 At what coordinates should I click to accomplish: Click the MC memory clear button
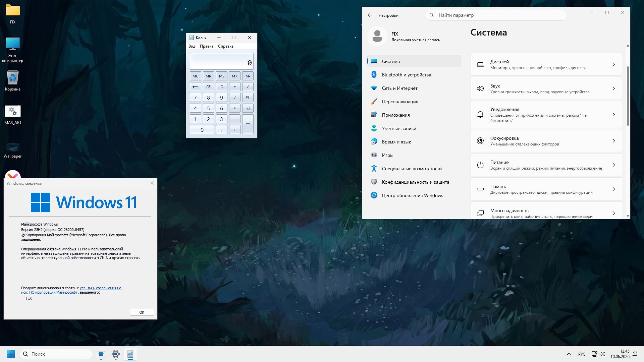pyautogui.click(x=195, y=76)
